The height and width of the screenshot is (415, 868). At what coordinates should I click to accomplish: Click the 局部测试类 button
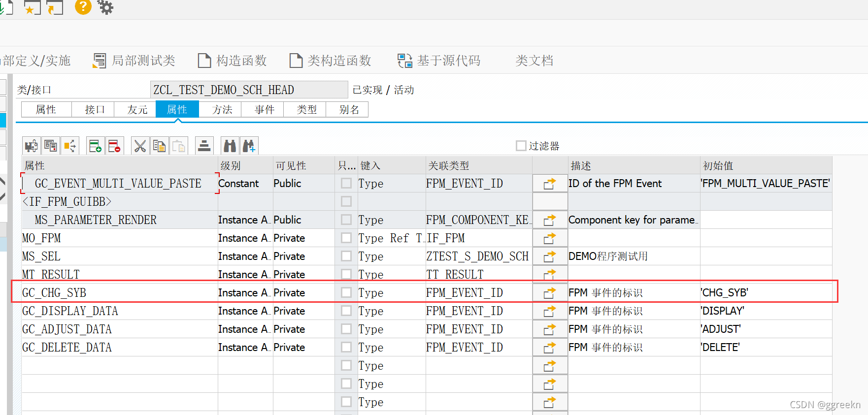pos(134,61)
